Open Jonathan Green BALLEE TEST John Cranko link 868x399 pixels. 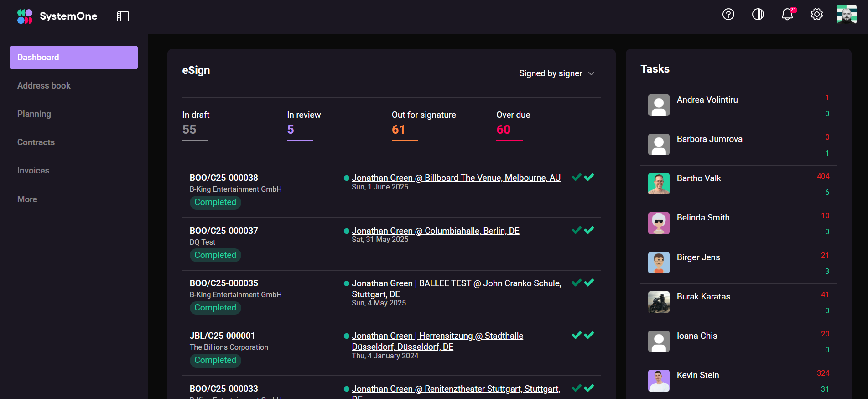(x=457, y=289)
